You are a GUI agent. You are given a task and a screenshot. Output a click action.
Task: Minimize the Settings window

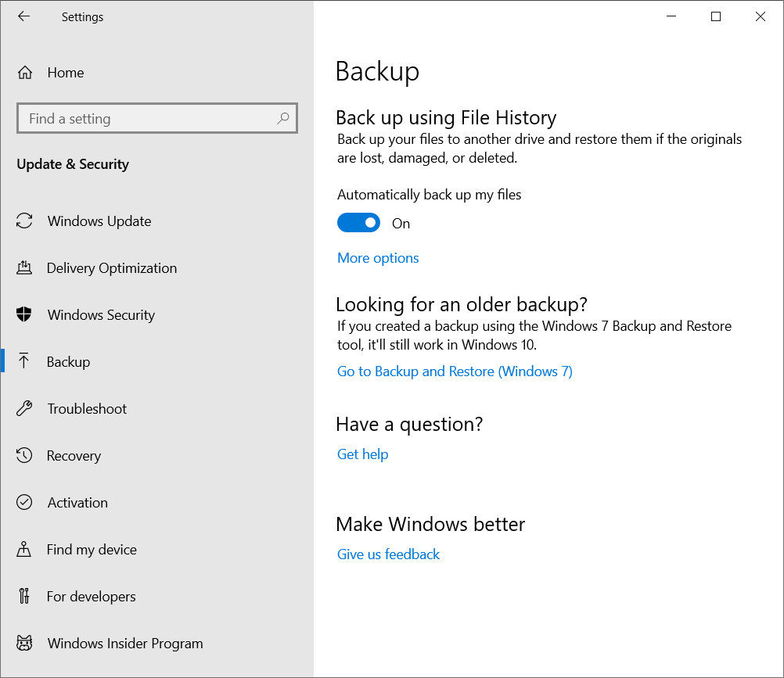pyautogui.click(x=671, y=16)
